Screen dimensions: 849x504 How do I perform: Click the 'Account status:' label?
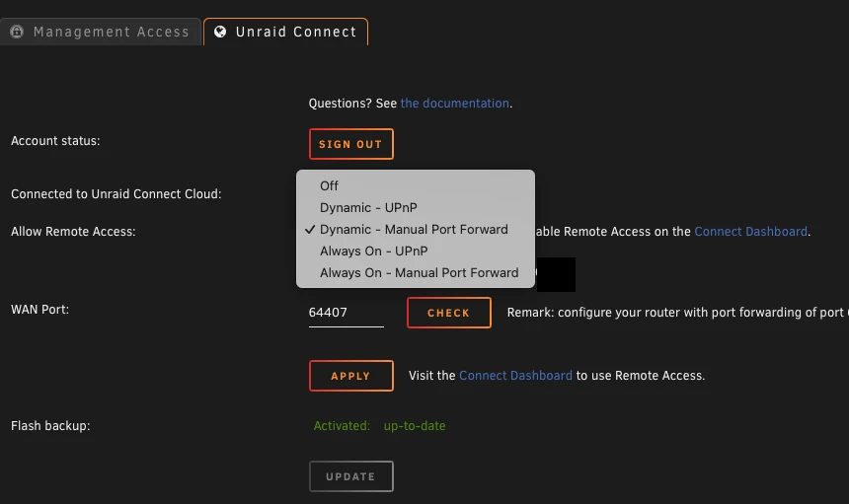[x=55, y=141]
